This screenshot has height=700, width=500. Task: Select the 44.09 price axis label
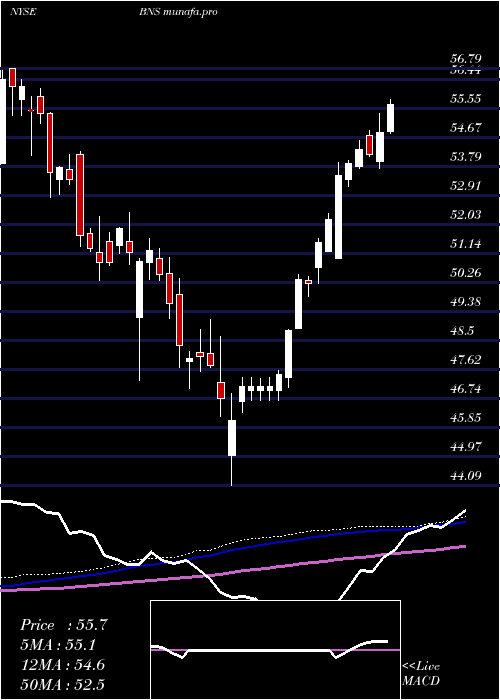[466, 476]
